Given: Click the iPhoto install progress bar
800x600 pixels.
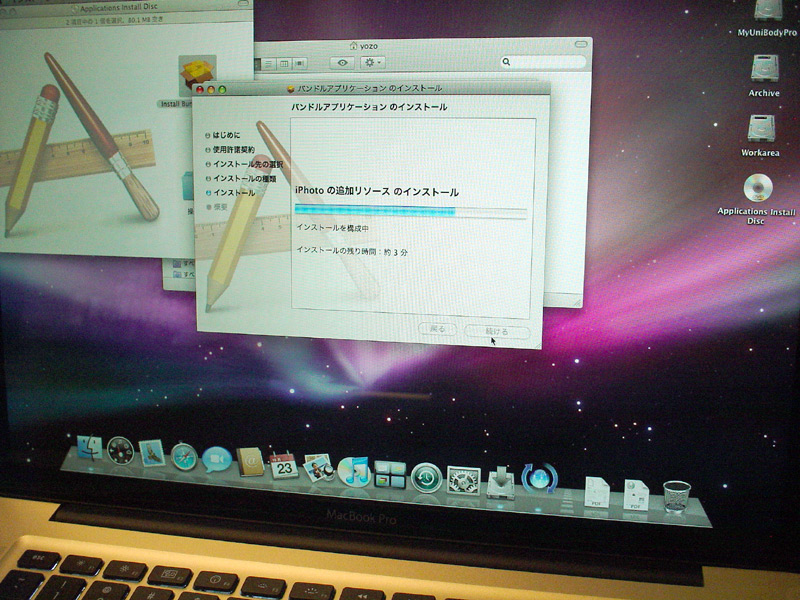Looking at the screenshot, I should 411,211.
